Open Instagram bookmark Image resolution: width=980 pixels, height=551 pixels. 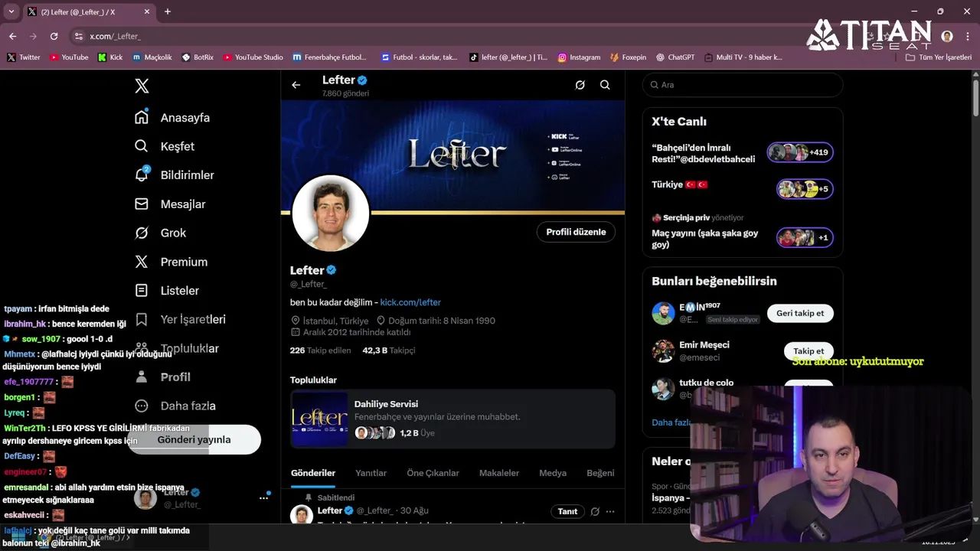(x=579, y=57)
